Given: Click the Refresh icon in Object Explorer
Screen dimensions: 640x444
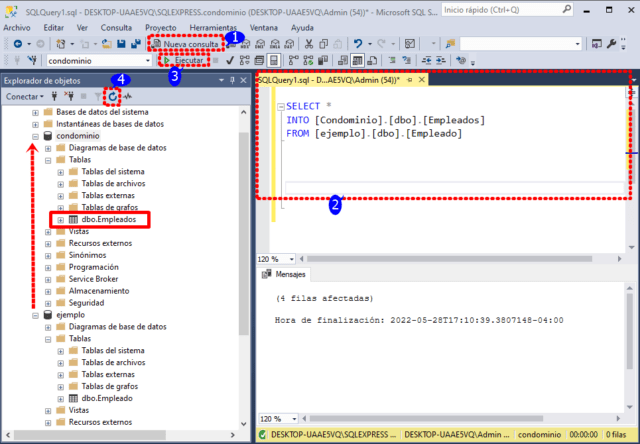Looking at the screenshot, I should point(112,96).
